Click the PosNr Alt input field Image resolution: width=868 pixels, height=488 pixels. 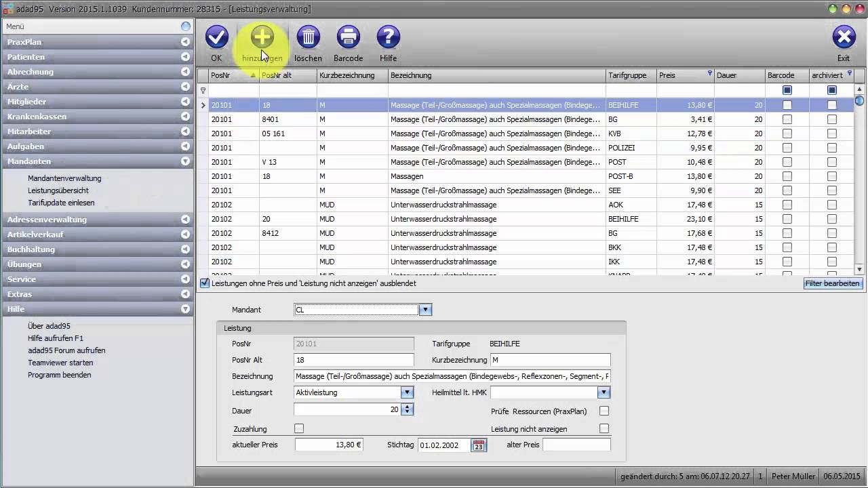353,360
